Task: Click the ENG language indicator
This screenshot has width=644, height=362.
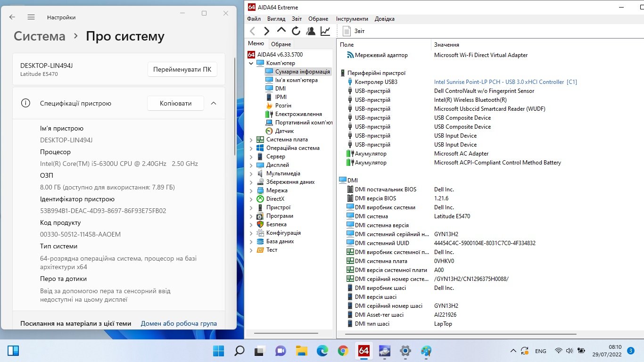Action: coord(541,351)
